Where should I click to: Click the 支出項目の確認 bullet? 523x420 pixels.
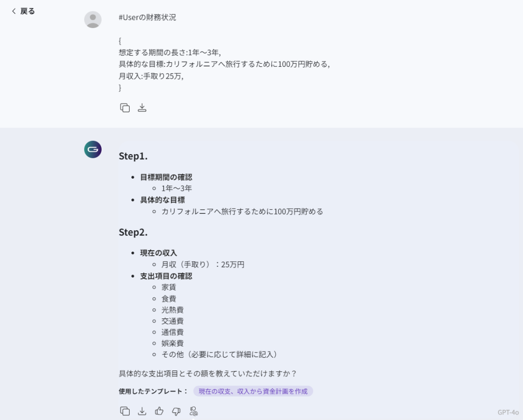pos(166,276)
